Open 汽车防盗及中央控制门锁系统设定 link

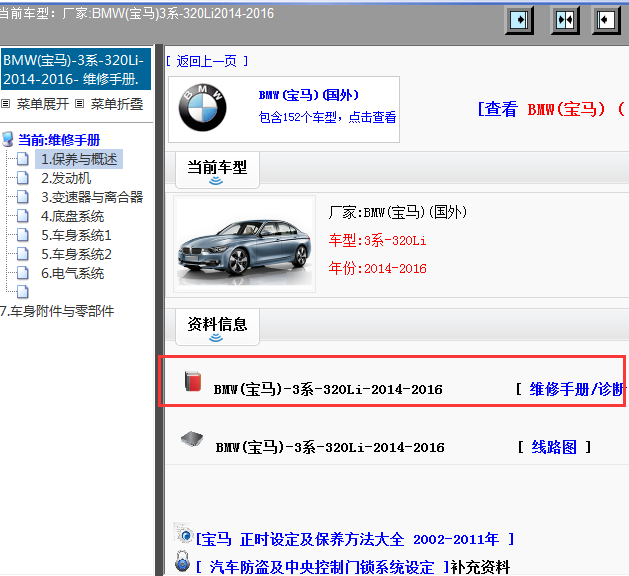pyautogui.click(x=322, y=567)
